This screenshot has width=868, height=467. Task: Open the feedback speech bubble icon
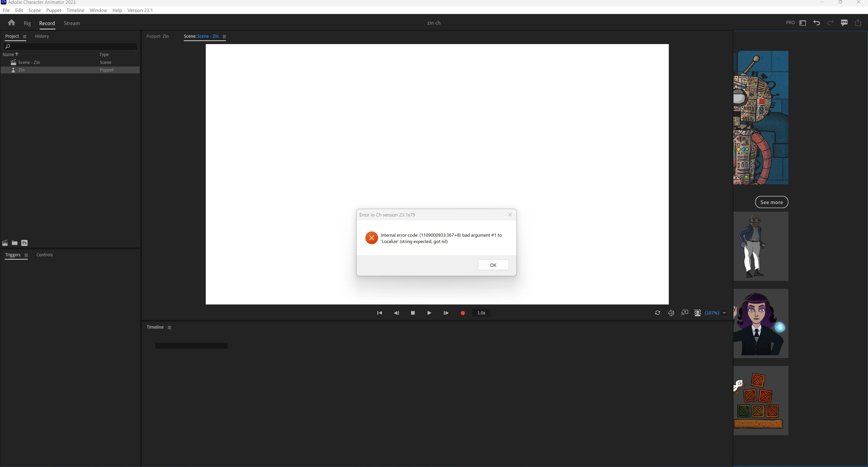point(844,23)
